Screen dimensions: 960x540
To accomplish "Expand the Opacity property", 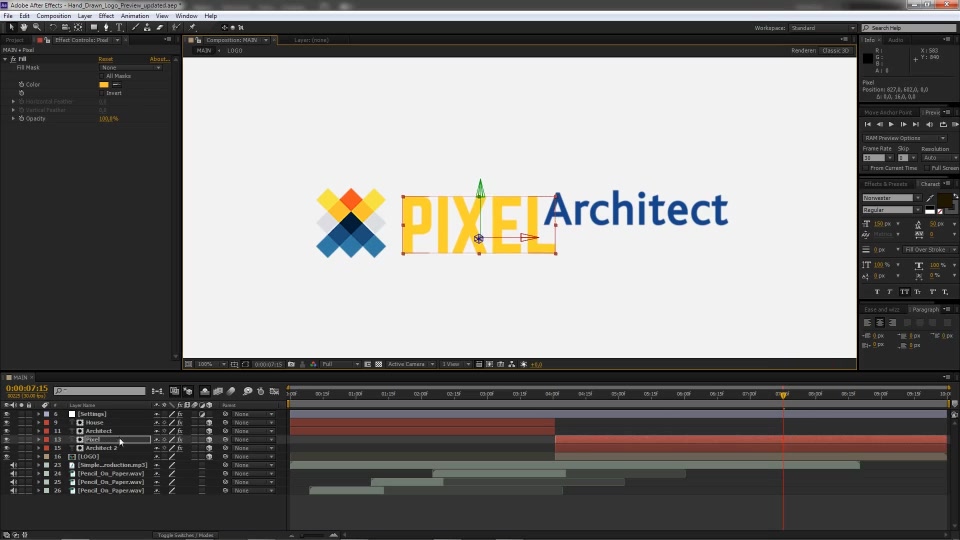I will tap(13, 119).
